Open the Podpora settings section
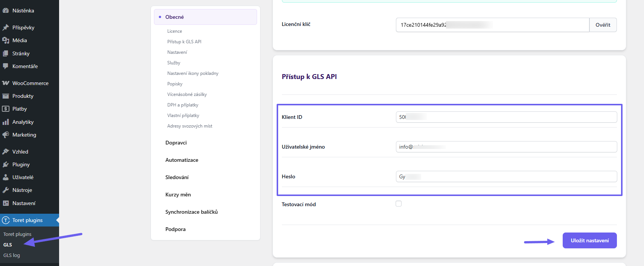The image size is (644, 266). click(175, 229)
